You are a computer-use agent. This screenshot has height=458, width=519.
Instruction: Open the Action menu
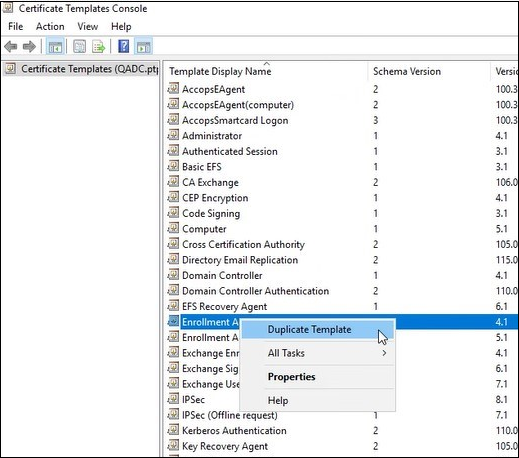pyautogui.click(x=50, y=26)
